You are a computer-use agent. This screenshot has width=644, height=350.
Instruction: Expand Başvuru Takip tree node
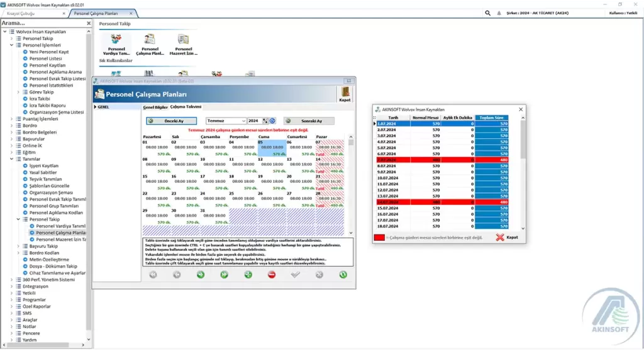[18, 246]
